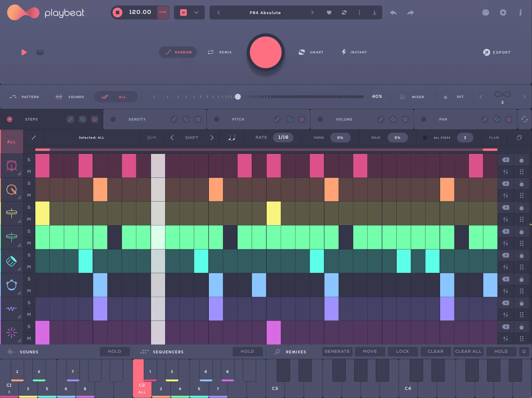The height and width of the screenshot is (398, 532).
Task: Toggle the SYNC tempo button
Action: click(163, 12)
